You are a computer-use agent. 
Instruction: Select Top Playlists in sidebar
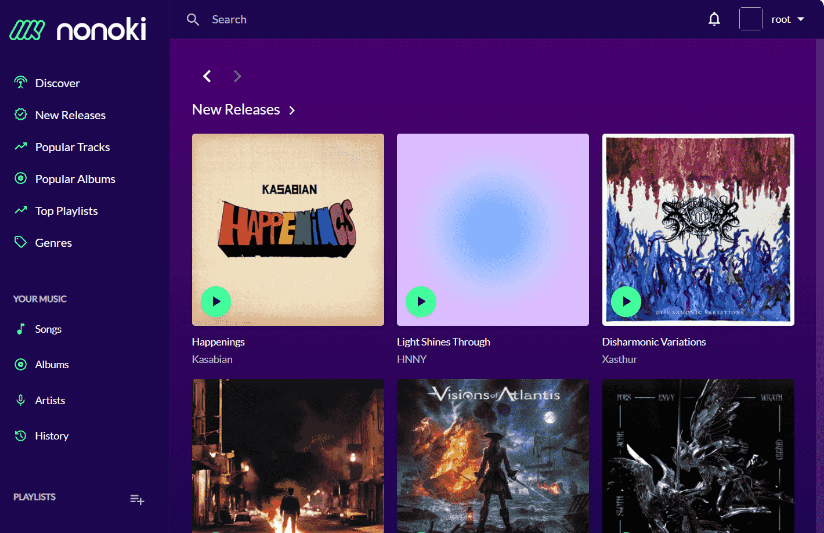[66, 211]
